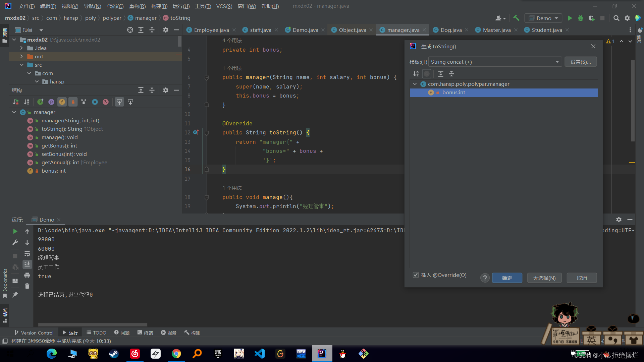Open the Demo run configuration dropdown
The image size is (644, 362).
[543, 18]
